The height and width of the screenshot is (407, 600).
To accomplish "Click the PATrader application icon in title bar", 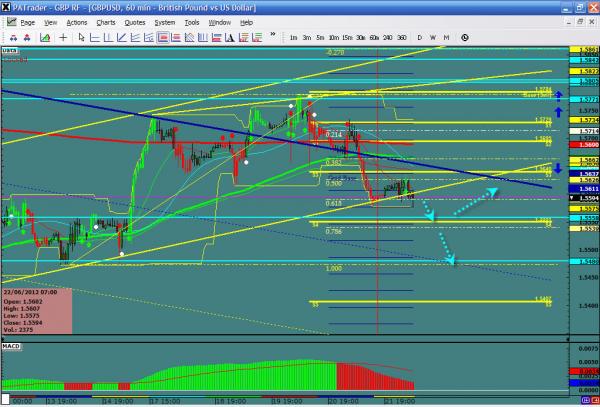I will click(6, 7).
